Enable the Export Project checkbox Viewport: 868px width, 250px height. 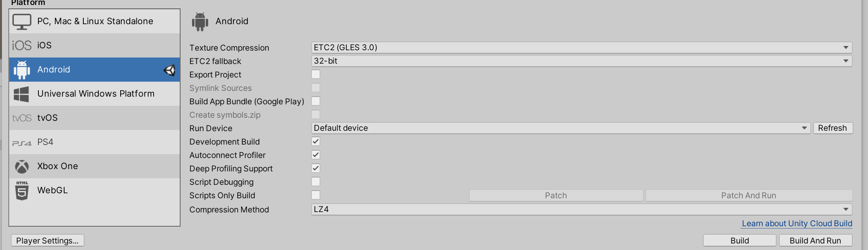(x=316, y=74)
